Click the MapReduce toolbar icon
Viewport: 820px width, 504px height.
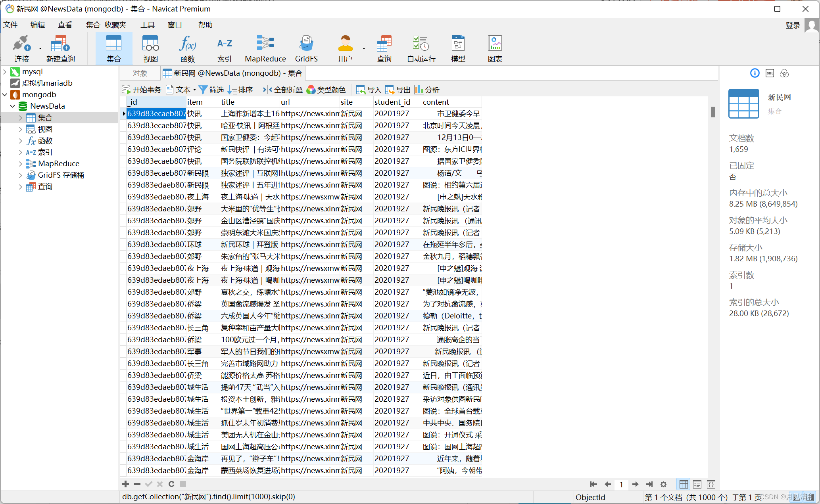[265, 48]
